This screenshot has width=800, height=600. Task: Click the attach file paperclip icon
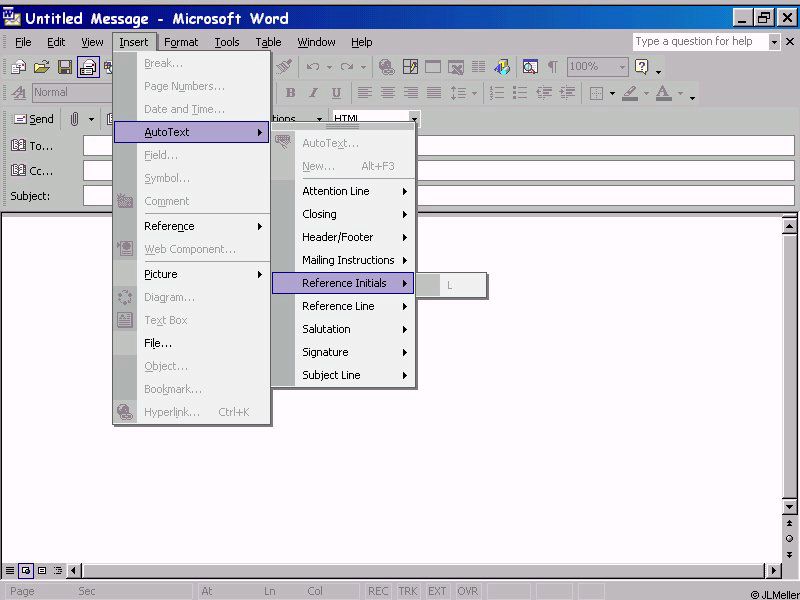point(74,119)
